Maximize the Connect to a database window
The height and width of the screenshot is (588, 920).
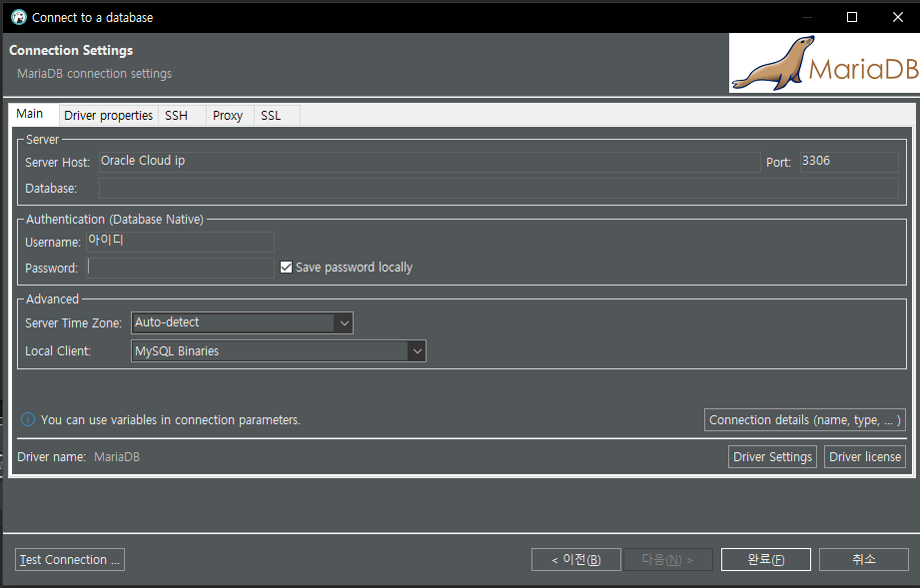(852, 17)
